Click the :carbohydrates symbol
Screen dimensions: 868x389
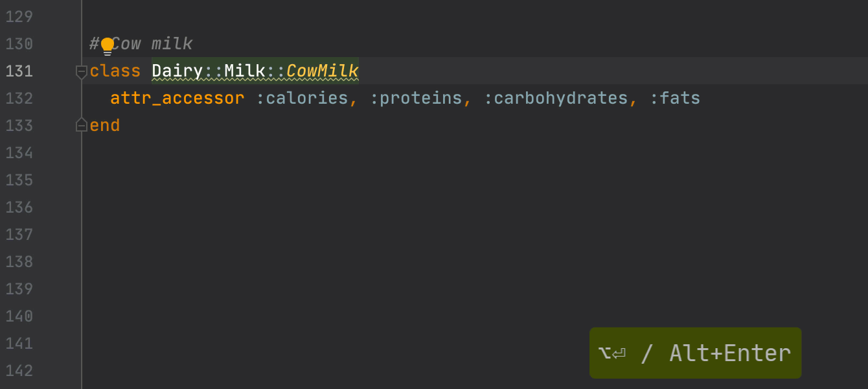(556, 99)
